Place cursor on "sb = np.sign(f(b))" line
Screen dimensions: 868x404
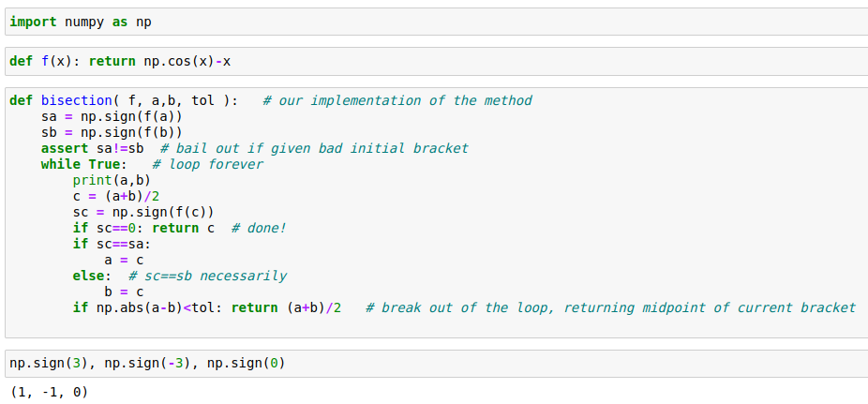click(x=112, y=132)
